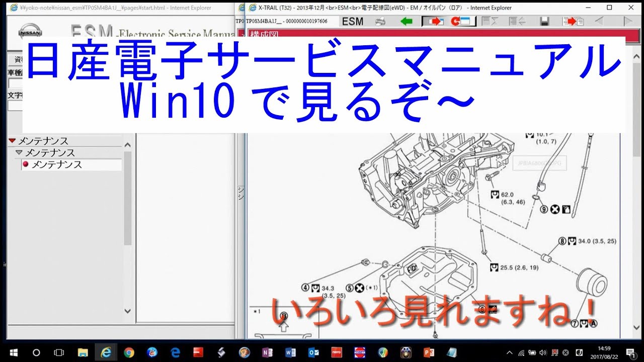Viewport: 644px width, 362px height.
Task: Click the floppy disk save icon
Action: coord(544,21)
